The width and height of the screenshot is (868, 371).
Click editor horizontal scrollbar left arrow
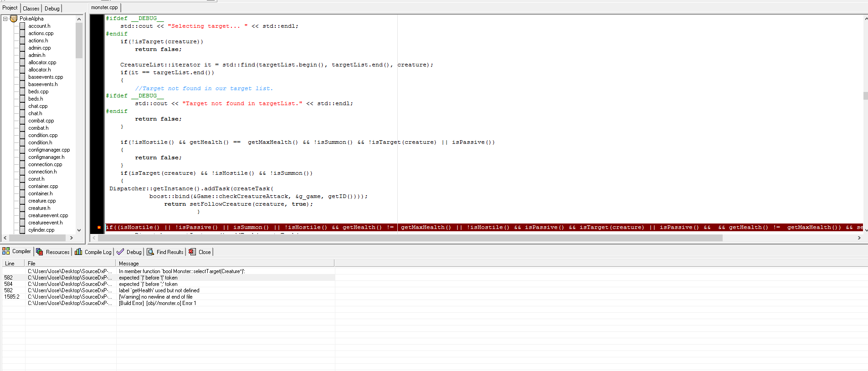(94, 238)
